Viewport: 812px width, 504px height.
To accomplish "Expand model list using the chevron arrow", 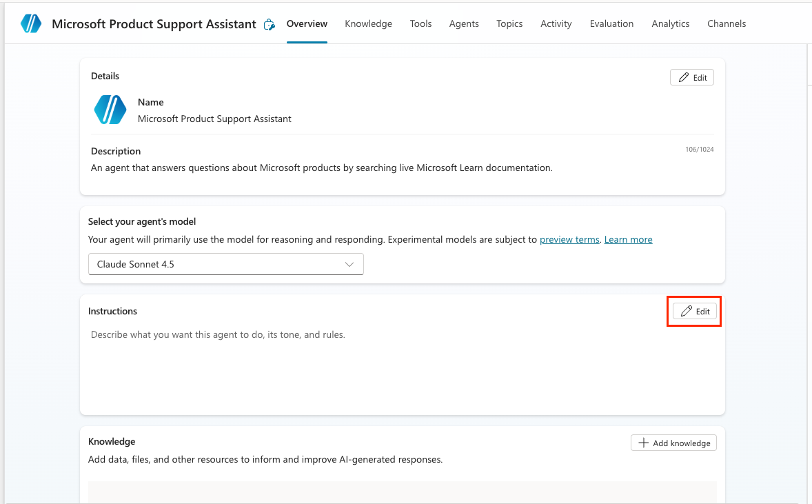I will [x=349, y=264].
